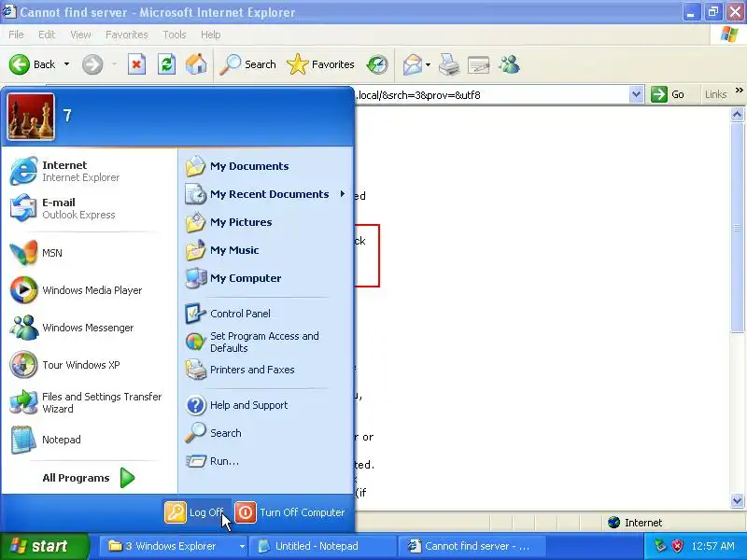Image resolution: width=747 pixels, height=560 pixels.
Task: Click Turn Off Computer button
Action: pyautogui.click(x=290, y=512)
